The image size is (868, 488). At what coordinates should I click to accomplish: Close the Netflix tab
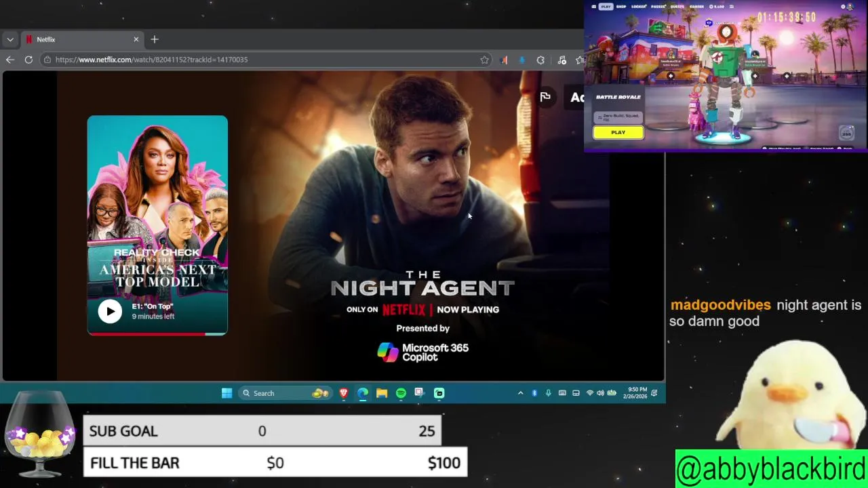(x=136, y=39)
